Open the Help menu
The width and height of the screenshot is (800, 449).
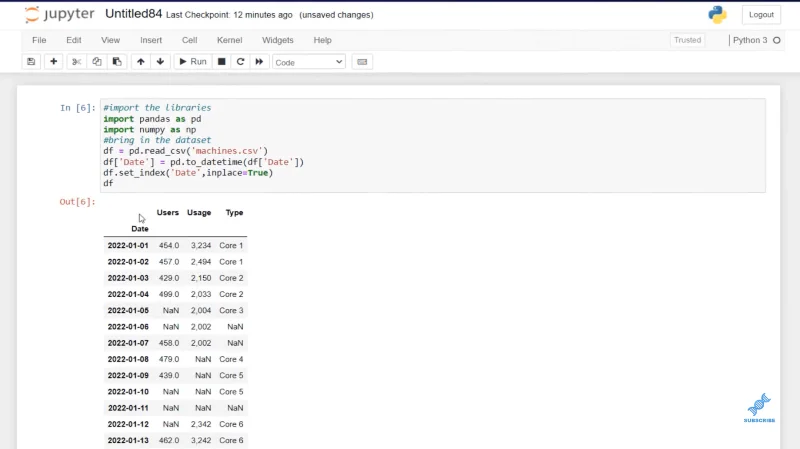tap(322, 40)
